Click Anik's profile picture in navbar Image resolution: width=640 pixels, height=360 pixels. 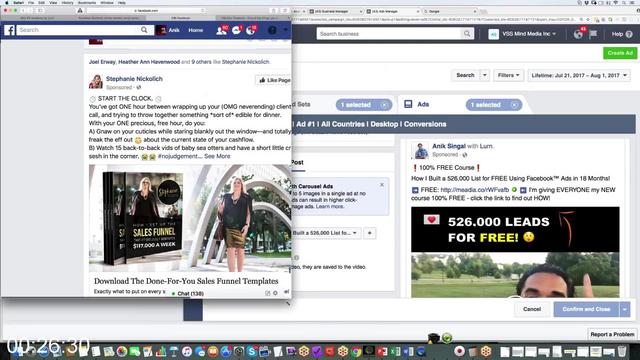(161, 30)
